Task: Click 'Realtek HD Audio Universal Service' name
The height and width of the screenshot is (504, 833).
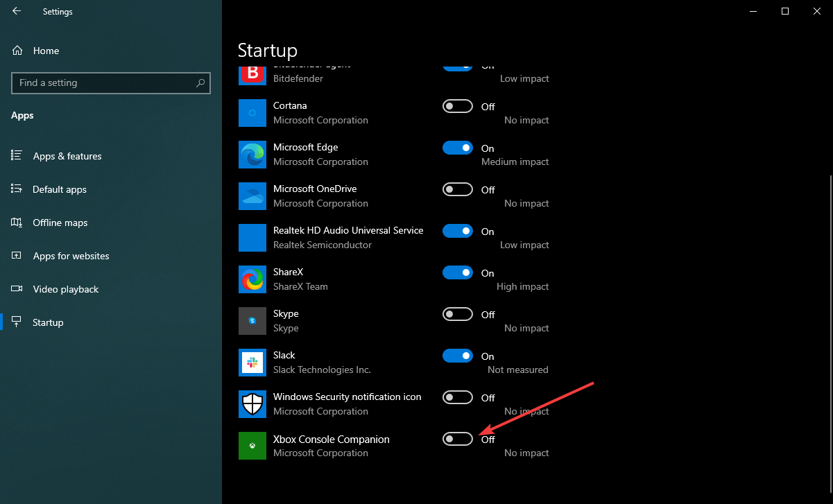Action: click(x=348, y=230)
